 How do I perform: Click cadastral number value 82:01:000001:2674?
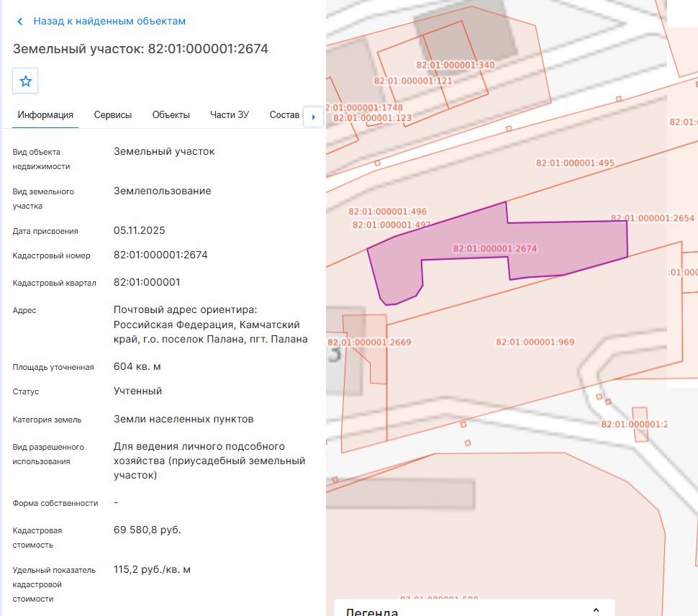tap(160, 255)
